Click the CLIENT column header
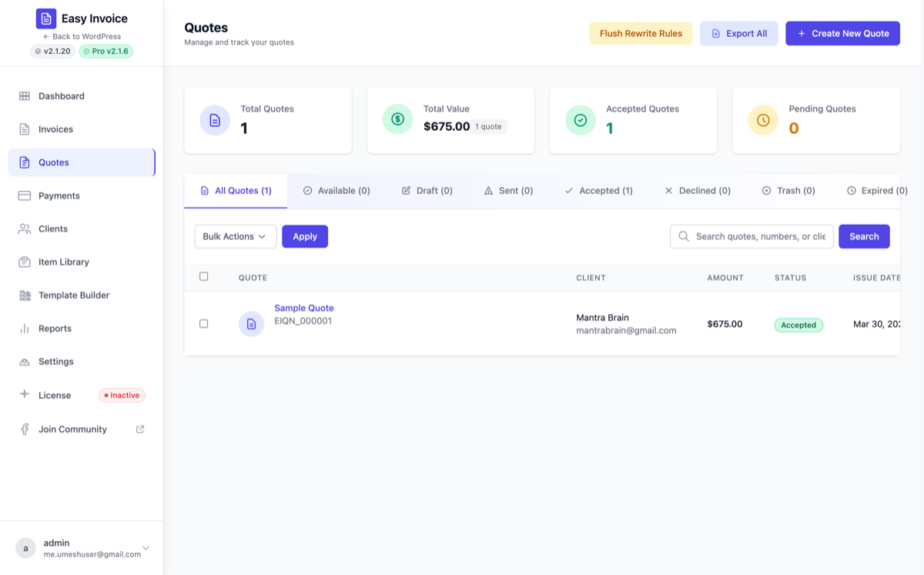This screenshot has width=924, height=575. (591, 278)
